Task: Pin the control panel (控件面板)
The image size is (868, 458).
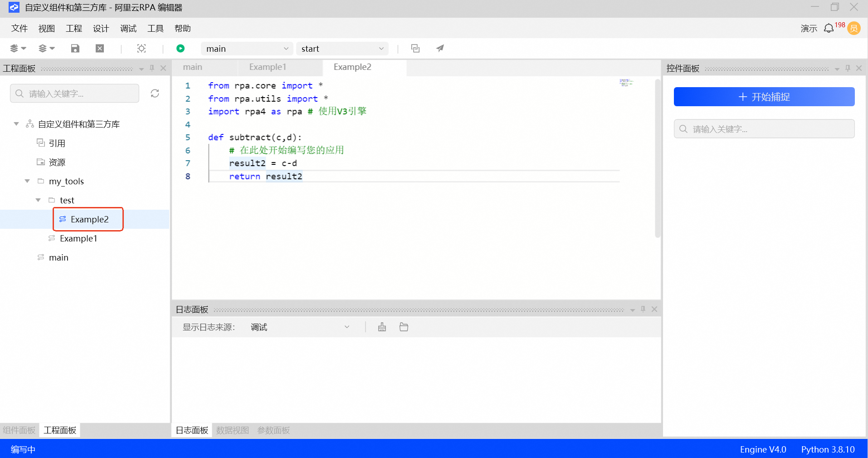Action: (848, 68)
